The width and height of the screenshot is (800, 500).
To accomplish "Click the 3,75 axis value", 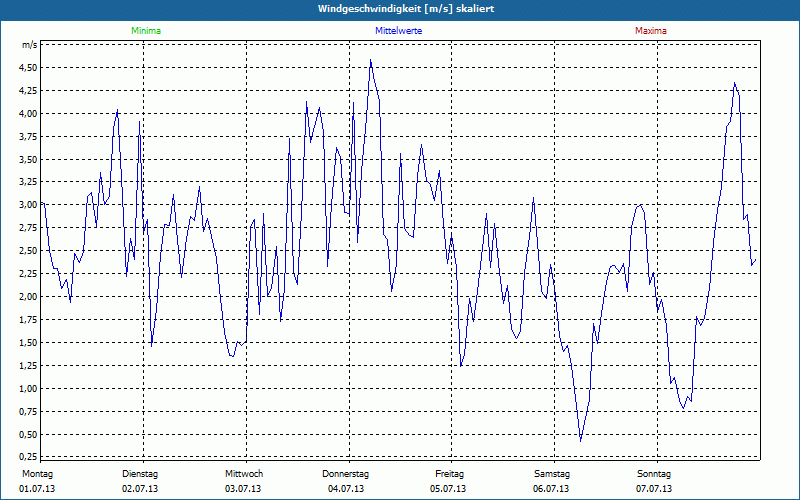I will point(29,137).
